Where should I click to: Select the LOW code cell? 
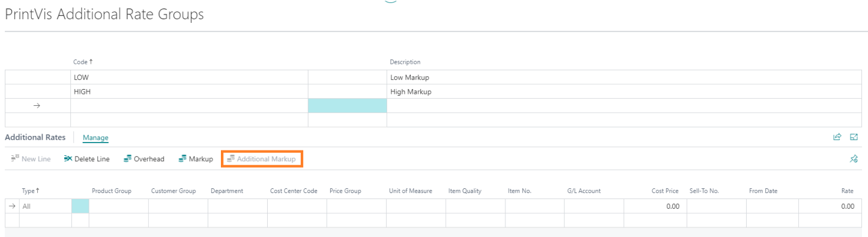coord(189,78)
